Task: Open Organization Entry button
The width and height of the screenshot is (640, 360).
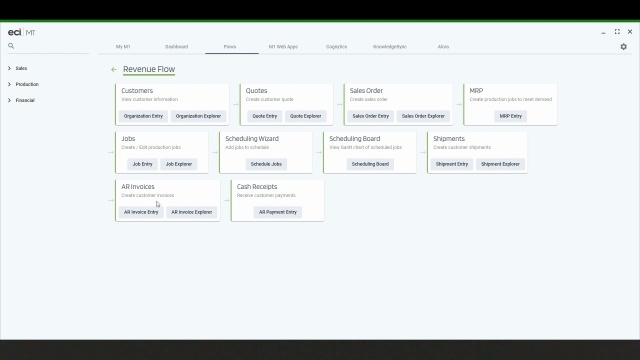Action: point(143,116)
